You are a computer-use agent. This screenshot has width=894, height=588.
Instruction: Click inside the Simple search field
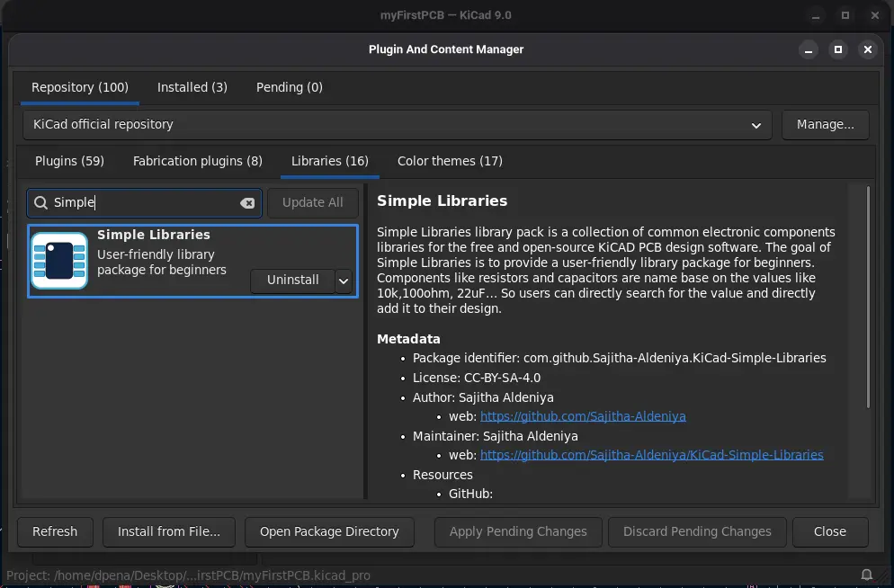point(144,202)
